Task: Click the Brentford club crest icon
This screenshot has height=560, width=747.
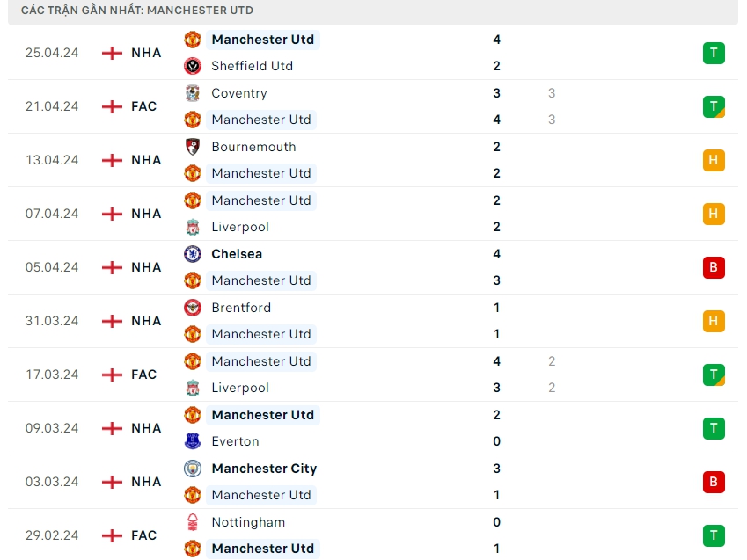Action: coord(193,308)
